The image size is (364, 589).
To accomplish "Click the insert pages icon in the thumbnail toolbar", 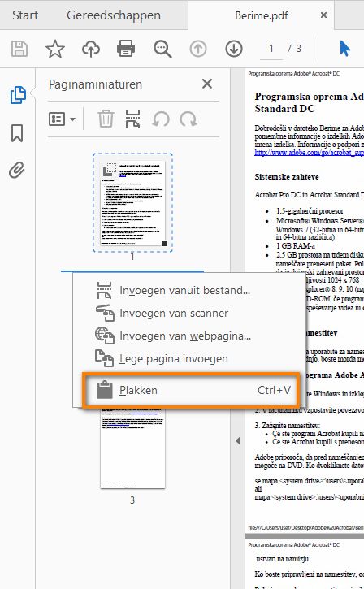I will coord(132,119).
